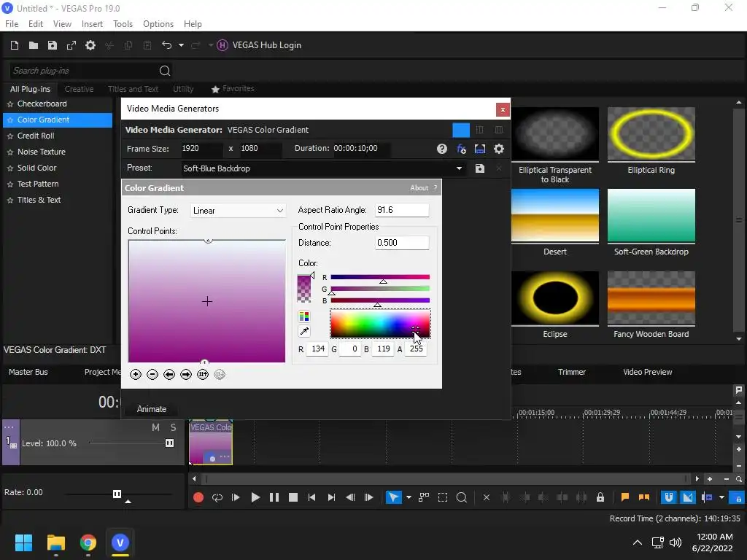The width and height of the screenshot is (747, 560).
Task: Expand the Preset dropdown
Action: point(459,168)
